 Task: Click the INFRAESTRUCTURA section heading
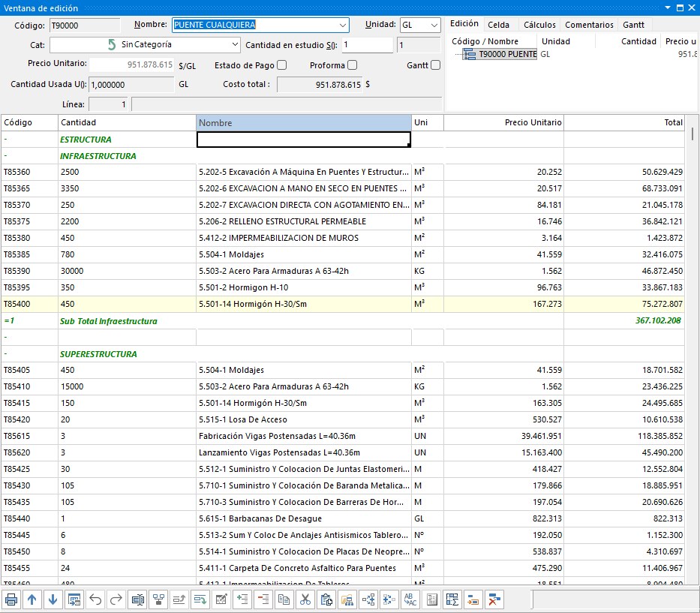tap(98, 156)
